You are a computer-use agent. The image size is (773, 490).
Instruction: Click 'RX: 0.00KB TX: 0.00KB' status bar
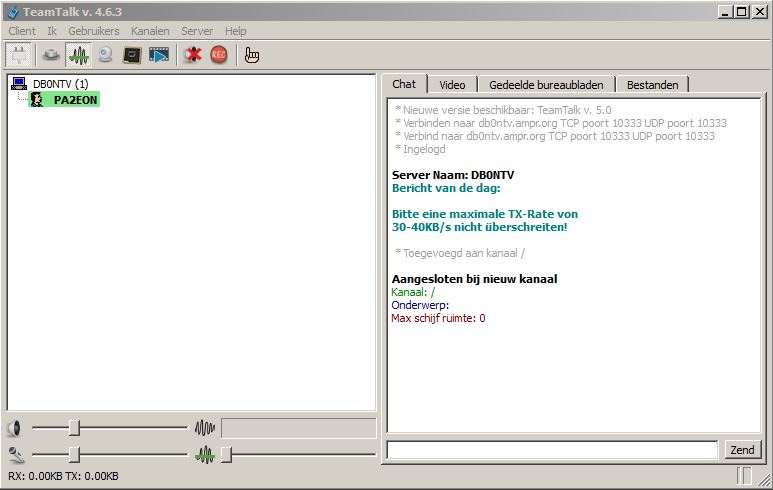pos(63,476)
